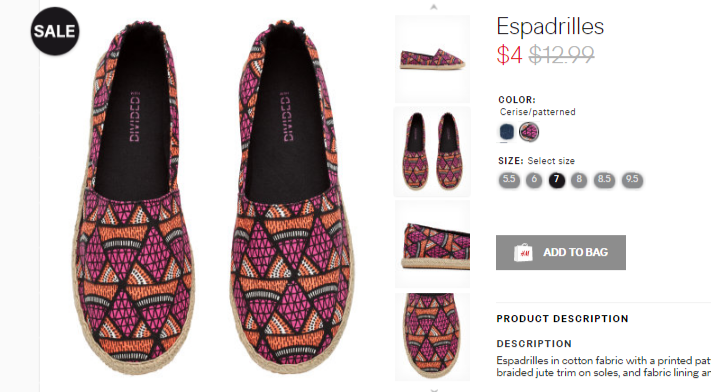Open the Product Description section
Screen dimensions: 711x392
[x=562, y=318]
